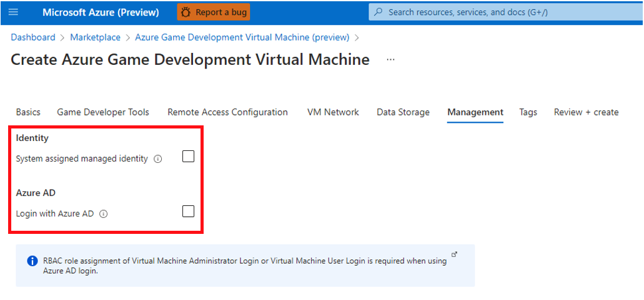Enable System assigned managed identity checkbox

tap(188, 157)
